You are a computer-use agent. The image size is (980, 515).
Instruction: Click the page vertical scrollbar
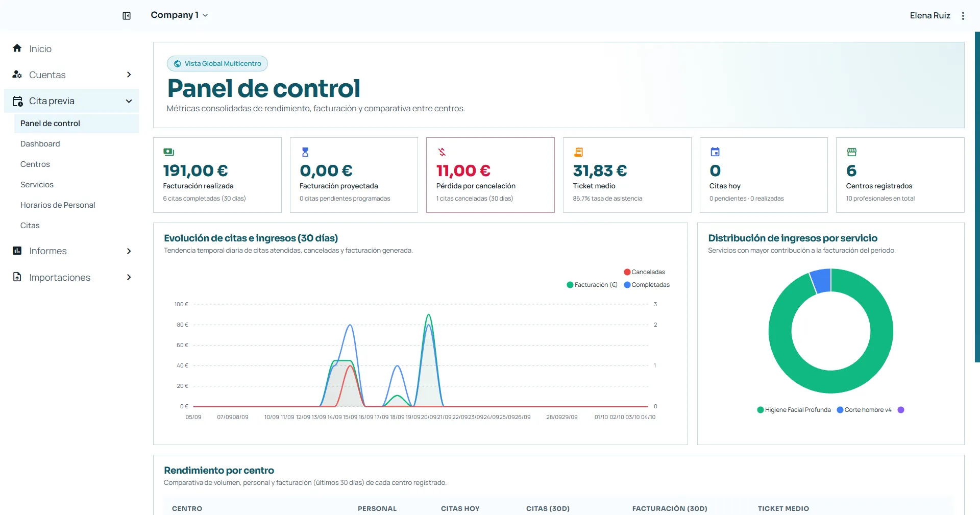977,197
